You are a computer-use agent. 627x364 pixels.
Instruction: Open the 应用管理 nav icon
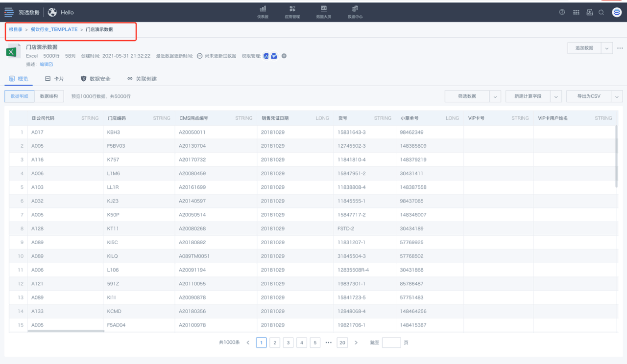292,8
